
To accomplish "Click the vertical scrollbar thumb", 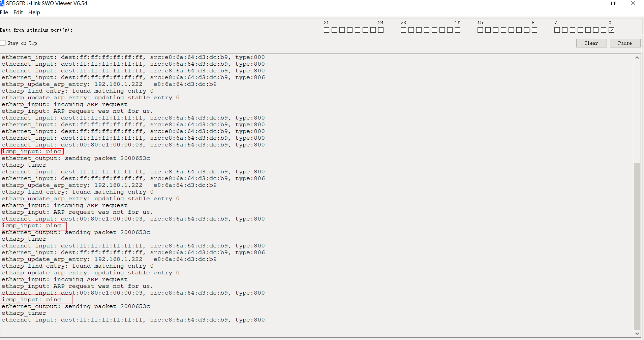I will (637, 246).
